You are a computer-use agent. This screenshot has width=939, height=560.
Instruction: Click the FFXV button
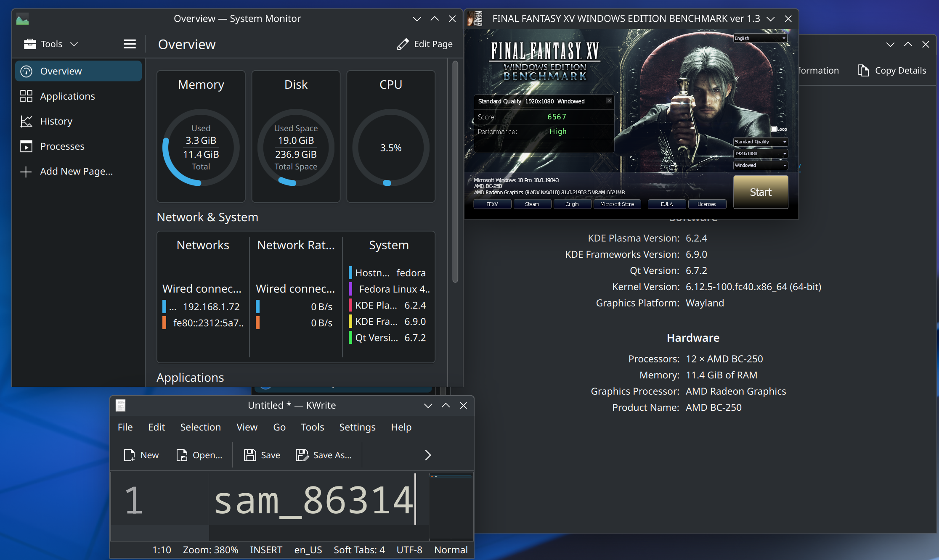coord(492,204)
